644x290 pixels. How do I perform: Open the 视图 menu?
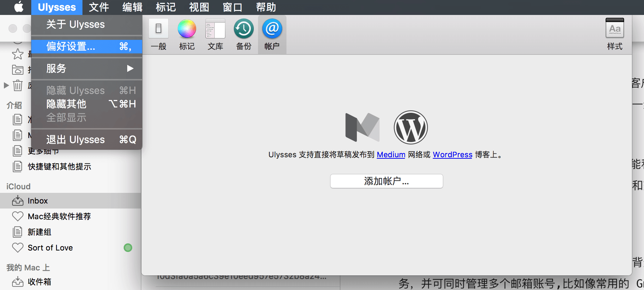[x=199, y=7]
